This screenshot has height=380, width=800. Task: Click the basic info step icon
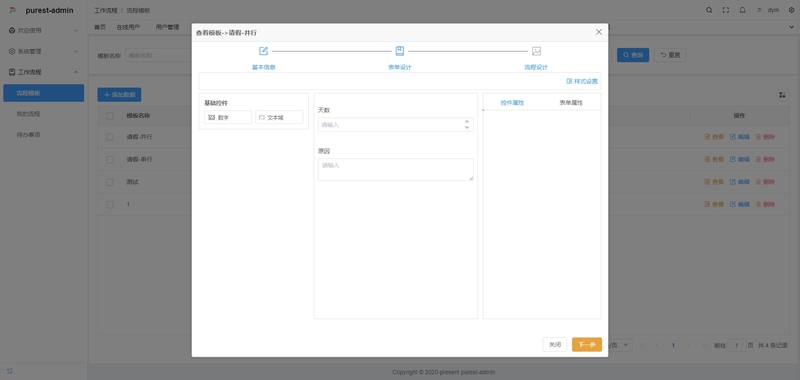tap(263, 51)
